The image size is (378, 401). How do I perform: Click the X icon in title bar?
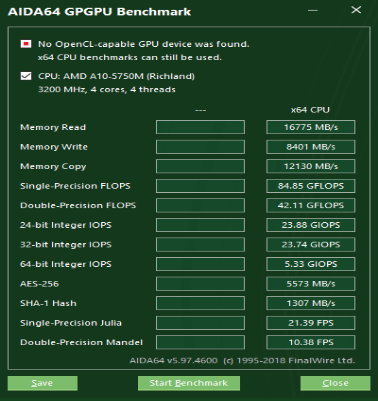356,10
